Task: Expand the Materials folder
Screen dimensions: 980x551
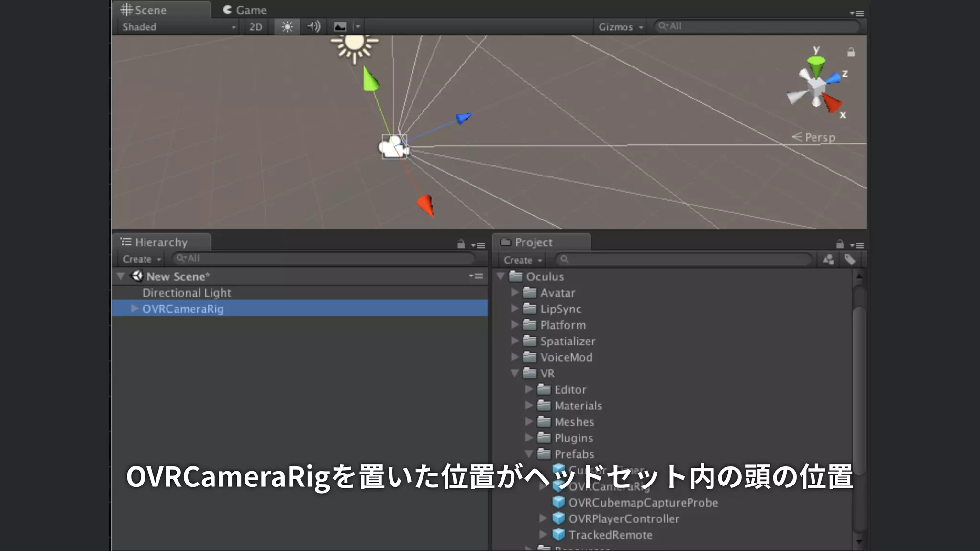Action: pyautogui.click(x=529, y=406)
